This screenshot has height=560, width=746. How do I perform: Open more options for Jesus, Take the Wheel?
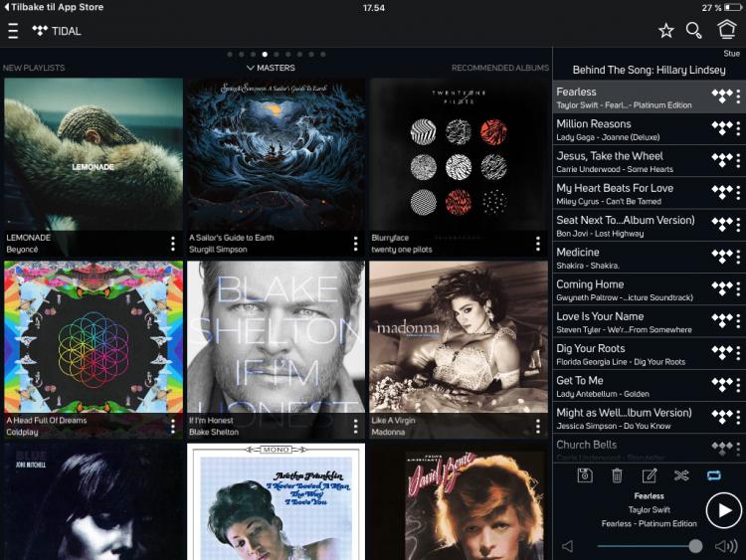(x=738, y=161)
